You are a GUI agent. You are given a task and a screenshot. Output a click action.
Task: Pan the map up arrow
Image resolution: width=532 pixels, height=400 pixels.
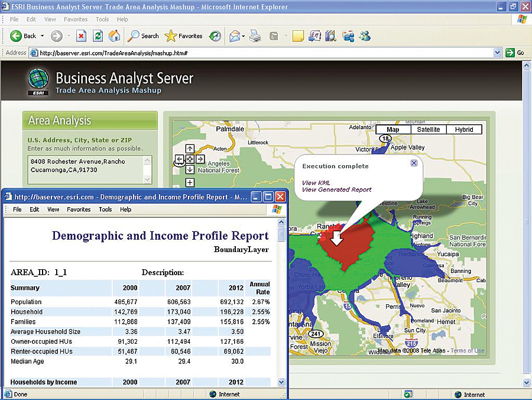click(190, 149)
